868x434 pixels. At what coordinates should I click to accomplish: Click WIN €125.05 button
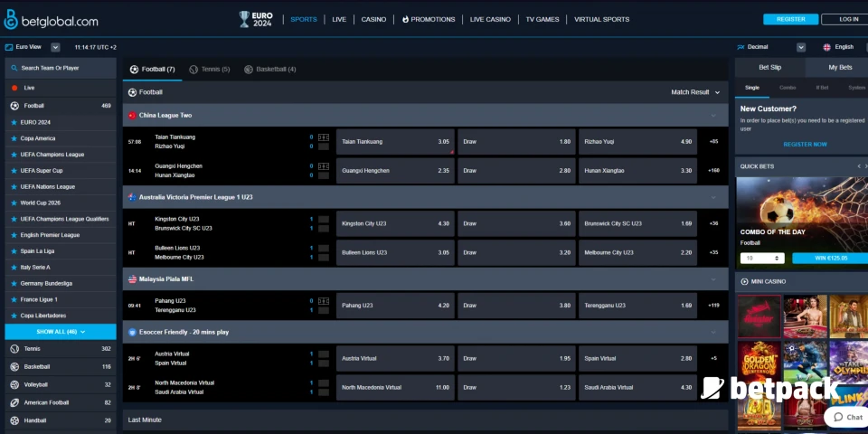[830, 258]
